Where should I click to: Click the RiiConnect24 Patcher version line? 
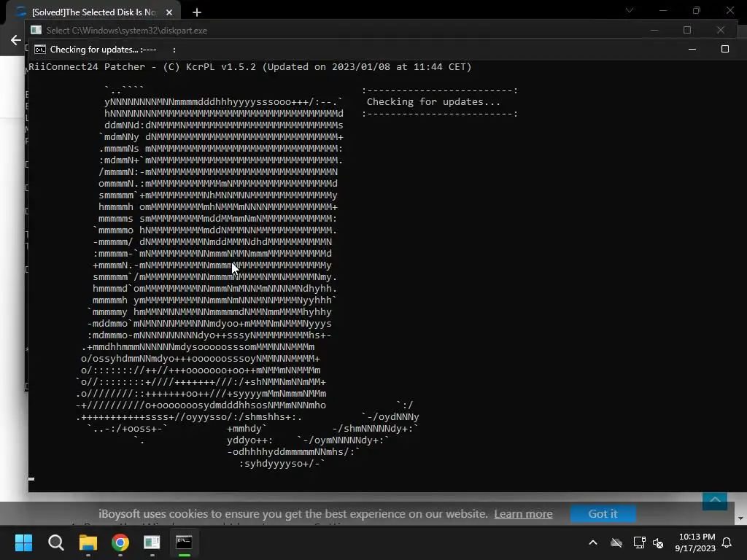[x=250, y=66]
